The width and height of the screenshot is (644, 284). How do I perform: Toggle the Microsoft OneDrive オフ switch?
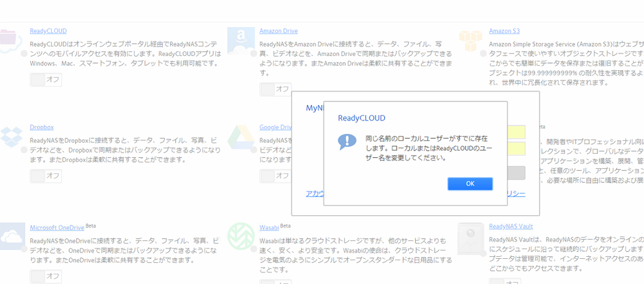click(x=46, y=276)
